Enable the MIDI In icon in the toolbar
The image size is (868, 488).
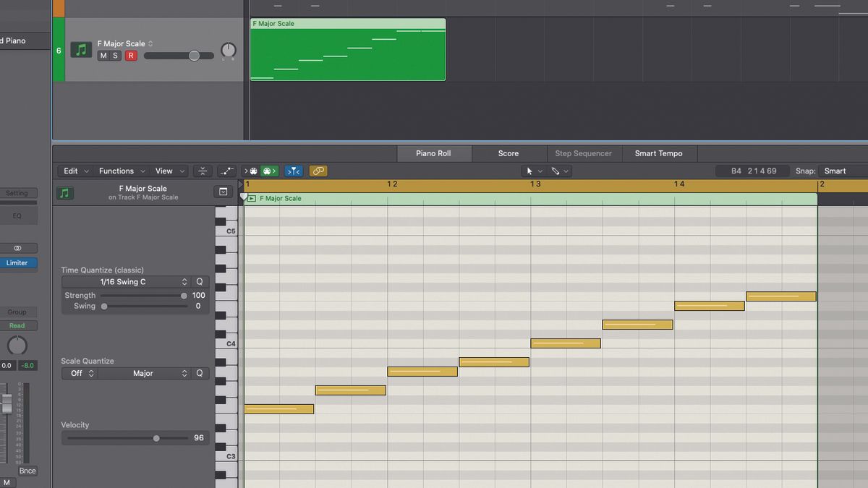pos(251,171)
